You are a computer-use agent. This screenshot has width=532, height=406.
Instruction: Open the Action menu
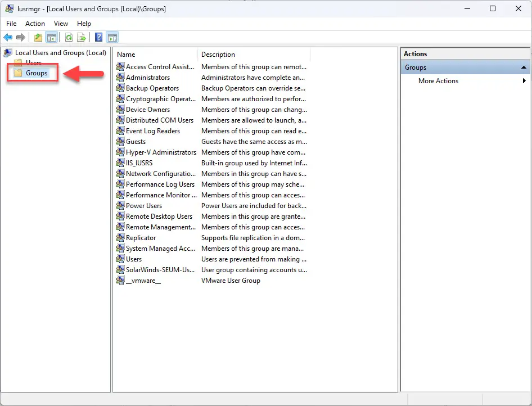click(35, 24)
